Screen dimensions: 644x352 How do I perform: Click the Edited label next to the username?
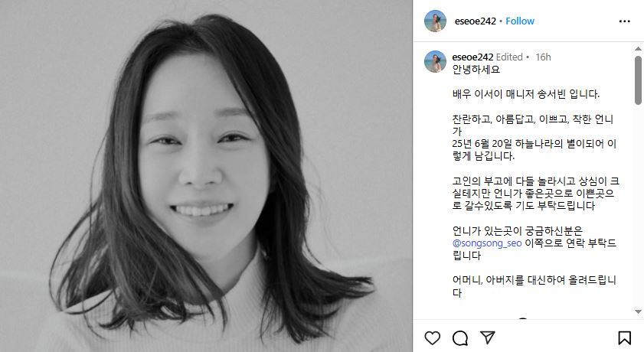point(509,57)
